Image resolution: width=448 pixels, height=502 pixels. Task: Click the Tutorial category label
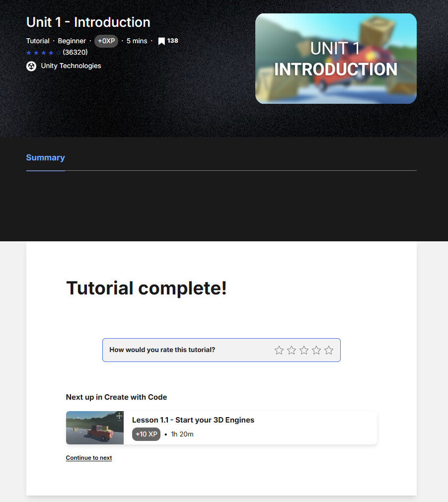point(38,41)
